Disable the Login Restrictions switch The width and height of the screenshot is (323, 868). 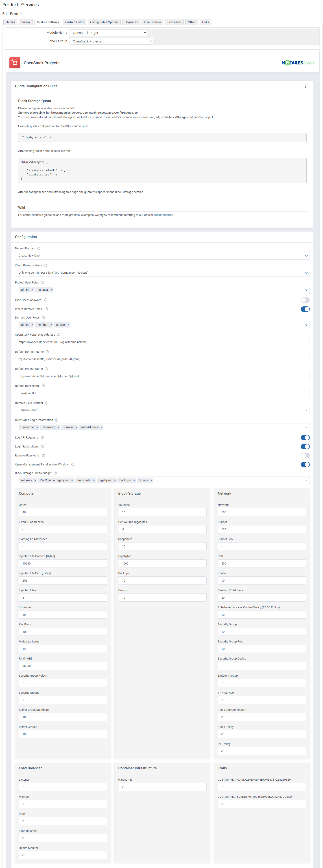[305, 447]
